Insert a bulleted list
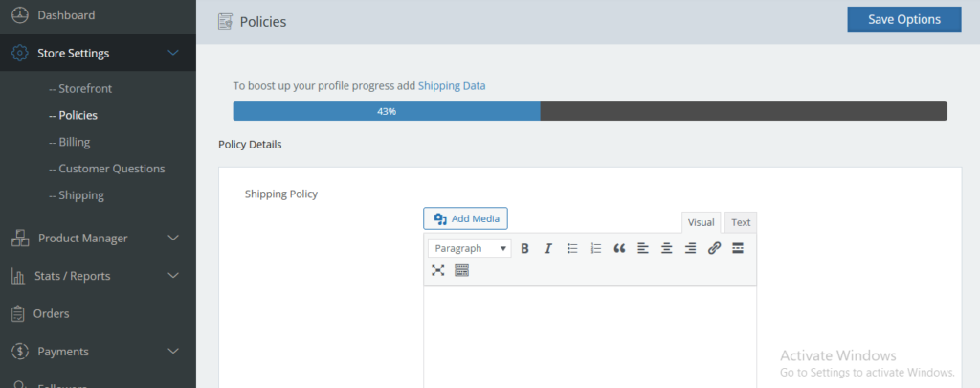This screenshot has height=388, width=980. click(572, 248)
